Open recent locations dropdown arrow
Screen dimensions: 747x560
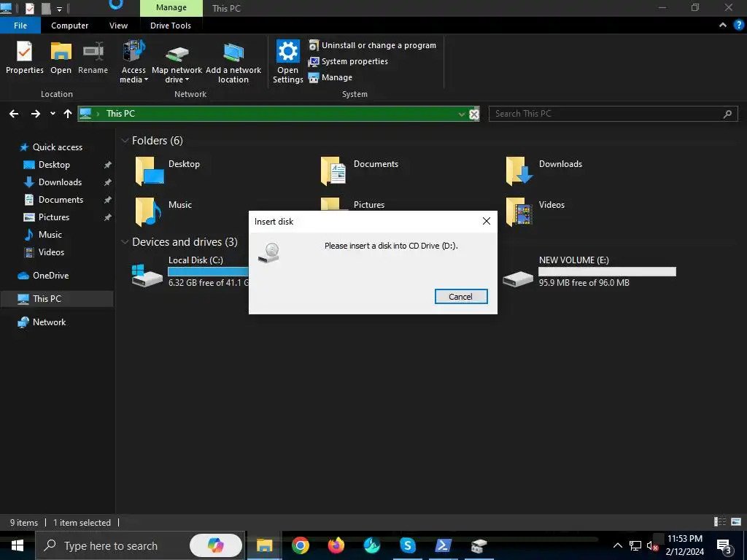(53, 114)
